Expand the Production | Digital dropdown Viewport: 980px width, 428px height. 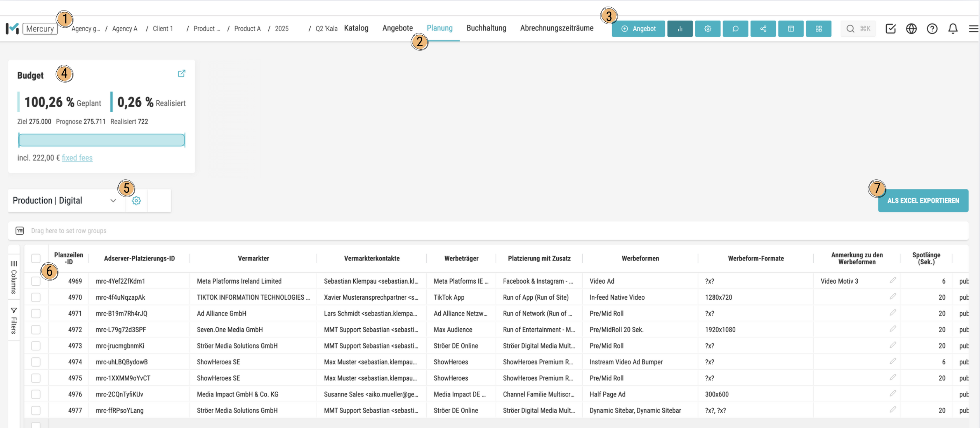coord(113,201)
